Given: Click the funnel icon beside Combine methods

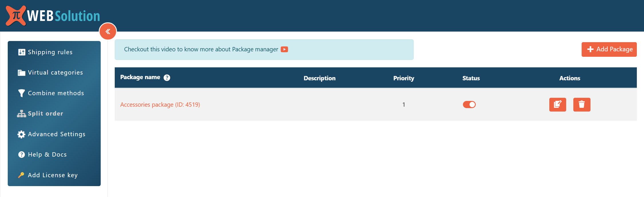Looking at the screenshot, I should [21, 93].
